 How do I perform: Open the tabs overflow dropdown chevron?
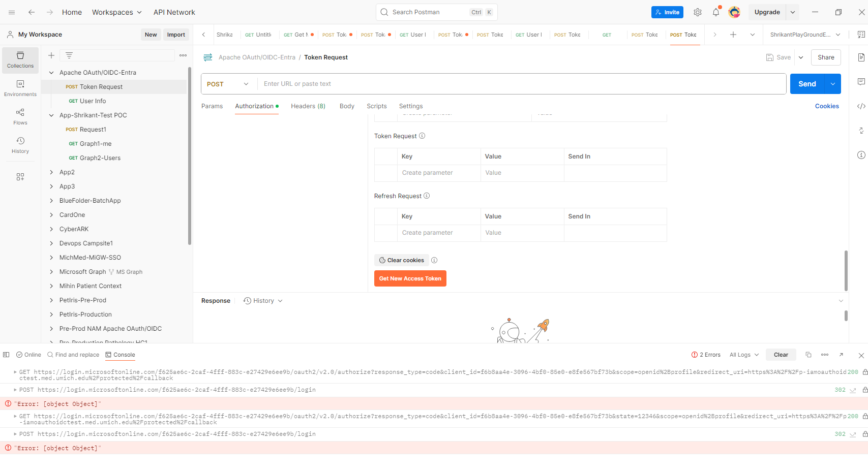(753, 35)
